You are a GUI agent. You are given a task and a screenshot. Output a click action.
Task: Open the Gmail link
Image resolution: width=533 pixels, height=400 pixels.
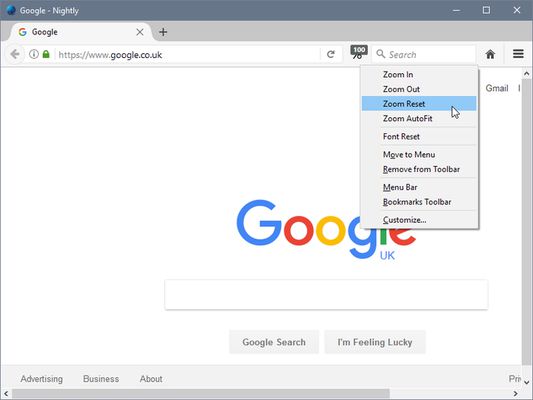(497, 88)
